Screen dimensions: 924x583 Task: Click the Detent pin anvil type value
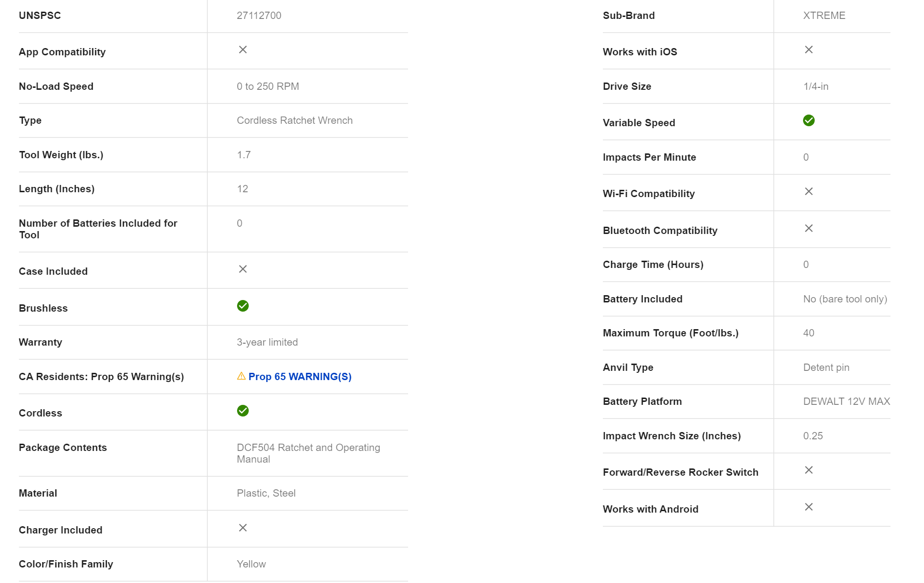coord(826,367)
